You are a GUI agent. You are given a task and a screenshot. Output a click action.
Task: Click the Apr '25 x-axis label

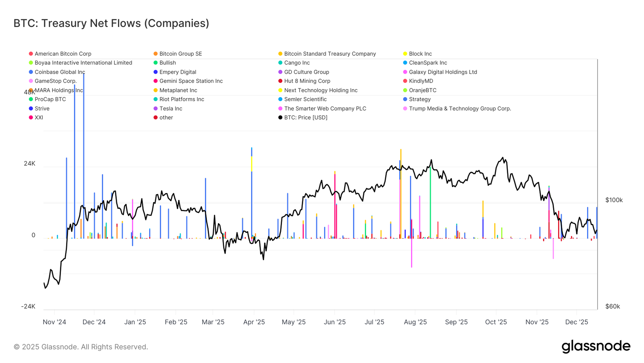point(254,322)
